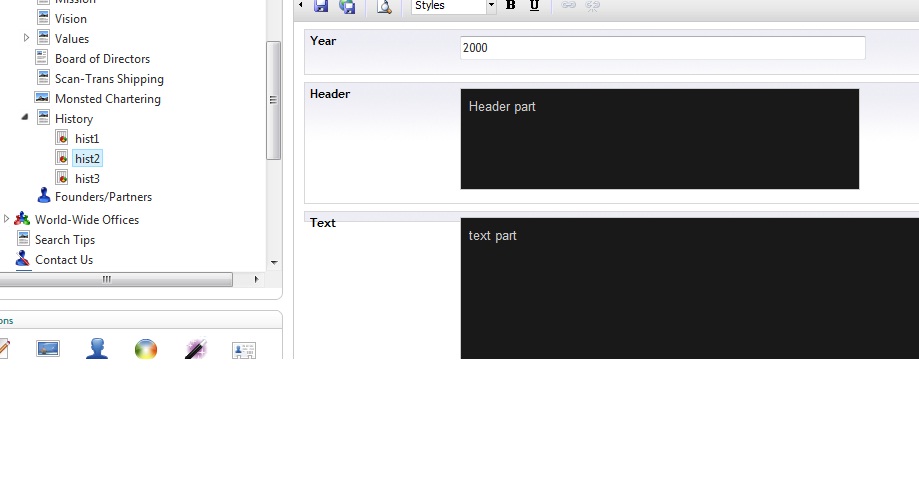Click the Text property label
The image size is (919, 480).
pos(323,223)
